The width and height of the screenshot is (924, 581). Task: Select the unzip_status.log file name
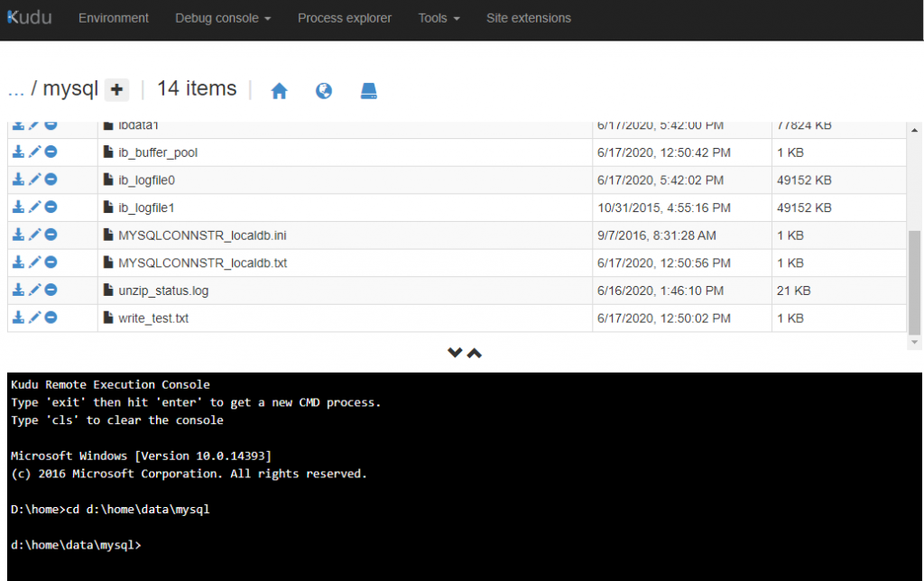[163, 291]
